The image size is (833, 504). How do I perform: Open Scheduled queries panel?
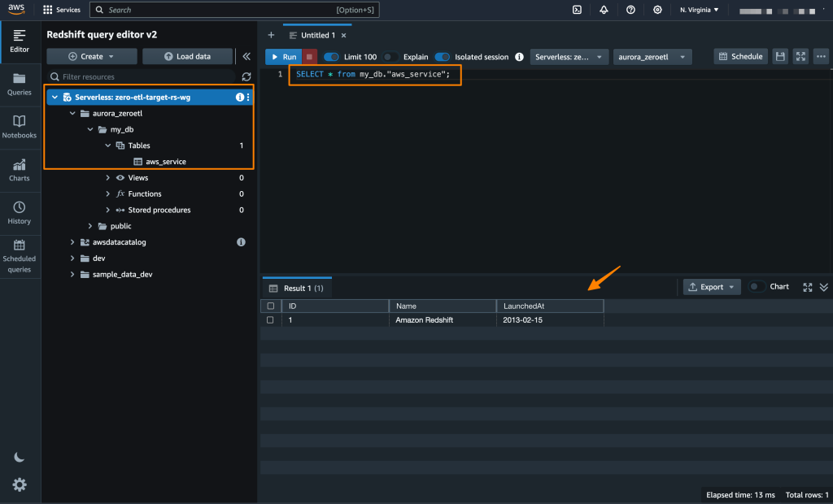point(19,254)
